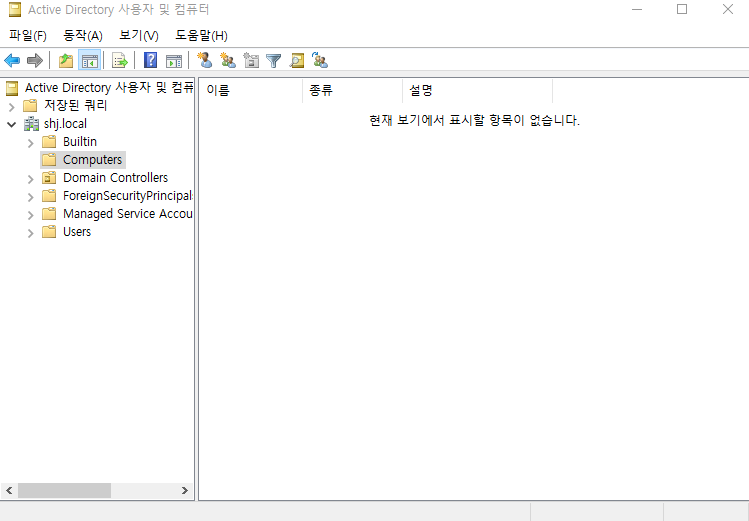
Task: Sort by the 이름 column header
Action: 251,90
